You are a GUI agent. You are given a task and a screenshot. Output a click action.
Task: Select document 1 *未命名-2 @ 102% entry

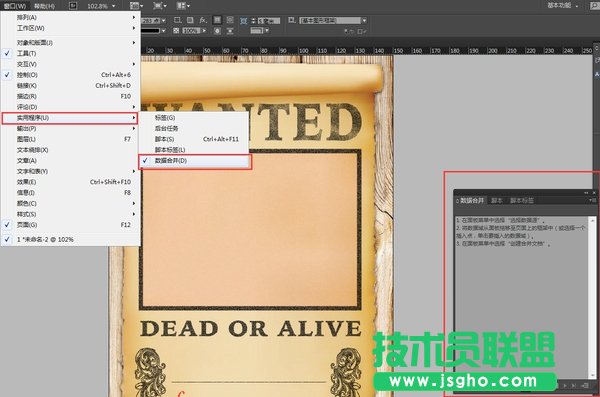tap(70, 239)
